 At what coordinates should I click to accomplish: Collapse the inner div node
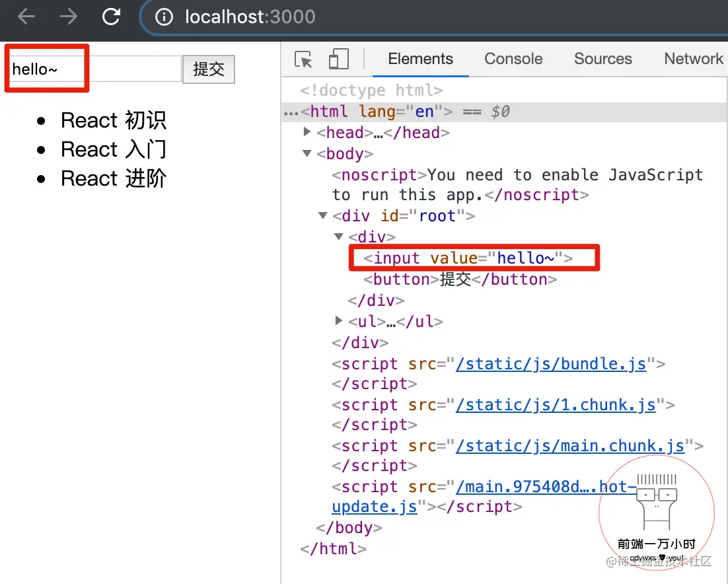tap(338, 237)
